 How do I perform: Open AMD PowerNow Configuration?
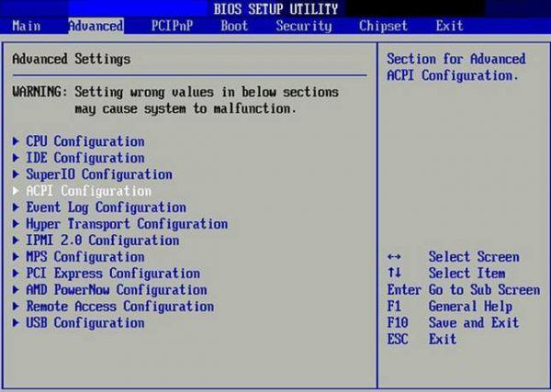click(x=116, y=290)
